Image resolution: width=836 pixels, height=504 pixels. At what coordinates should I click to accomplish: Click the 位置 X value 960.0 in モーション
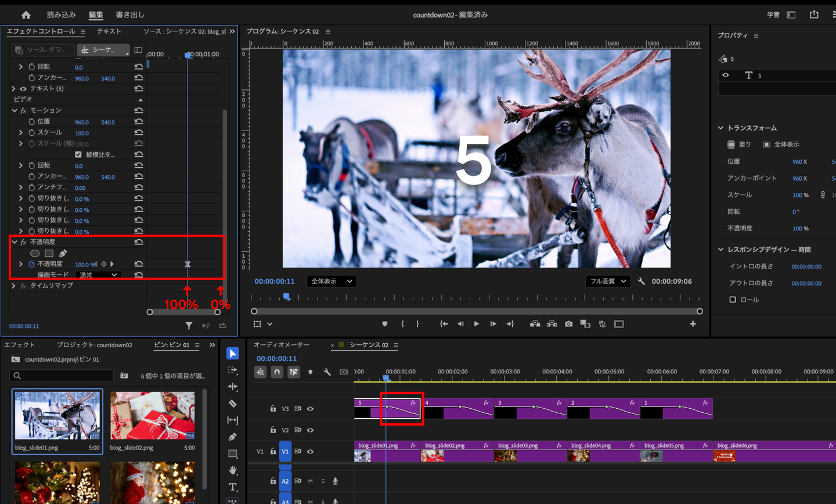[x=82, y=123]
